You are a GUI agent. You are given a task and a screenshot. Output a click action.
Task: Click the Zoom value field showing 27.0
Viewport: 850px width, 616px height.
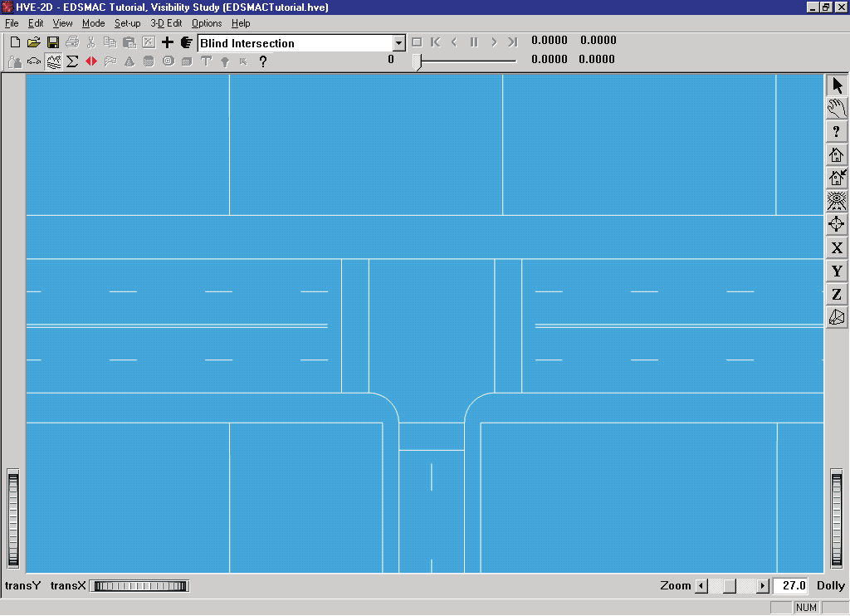point(790,585)
